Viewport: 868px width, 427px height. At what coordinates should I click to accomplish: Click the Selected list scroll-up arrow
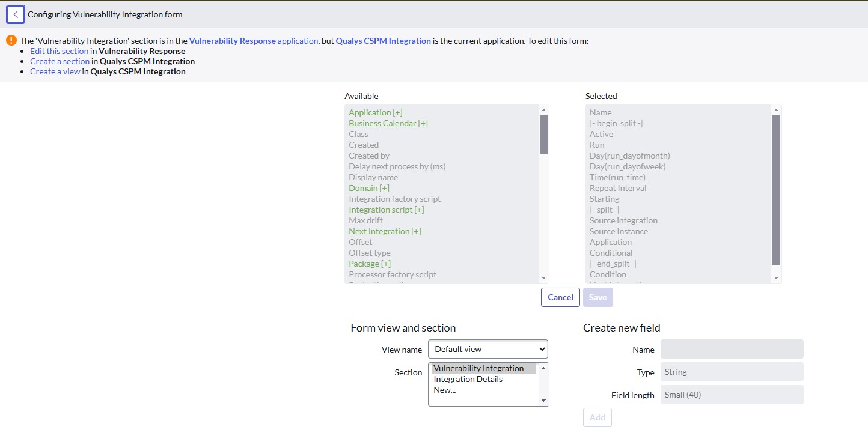click(776, 110)
